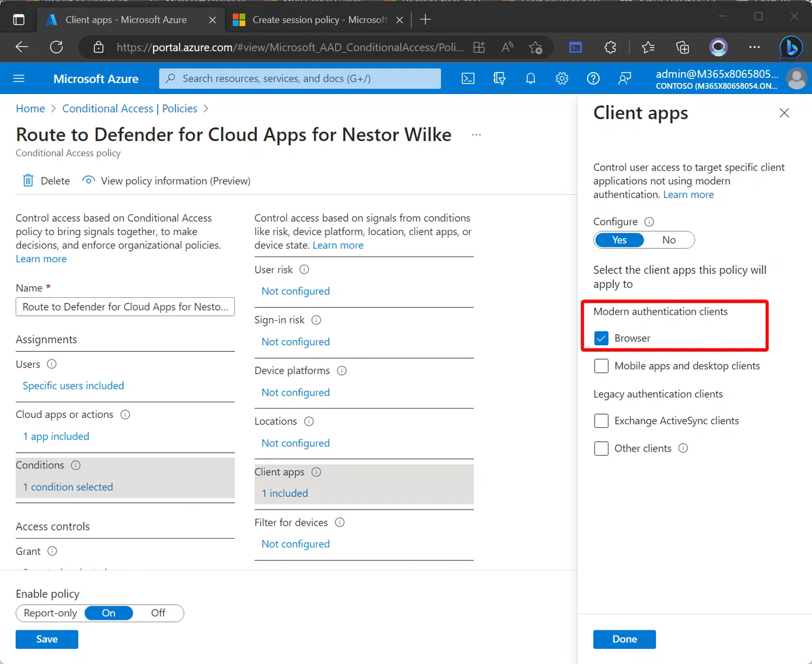Screen dimensions: 812x664
Task: Check Mobile apps and desktop clients
Action: [601, 366]
